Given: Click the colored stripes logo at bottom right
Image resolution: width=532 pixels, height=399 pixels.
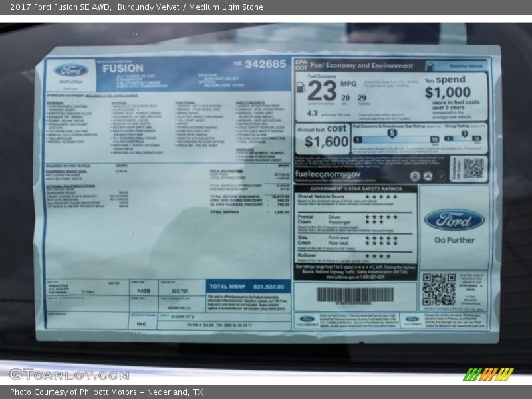Looking at the screenshot, I should coord(488,374).
